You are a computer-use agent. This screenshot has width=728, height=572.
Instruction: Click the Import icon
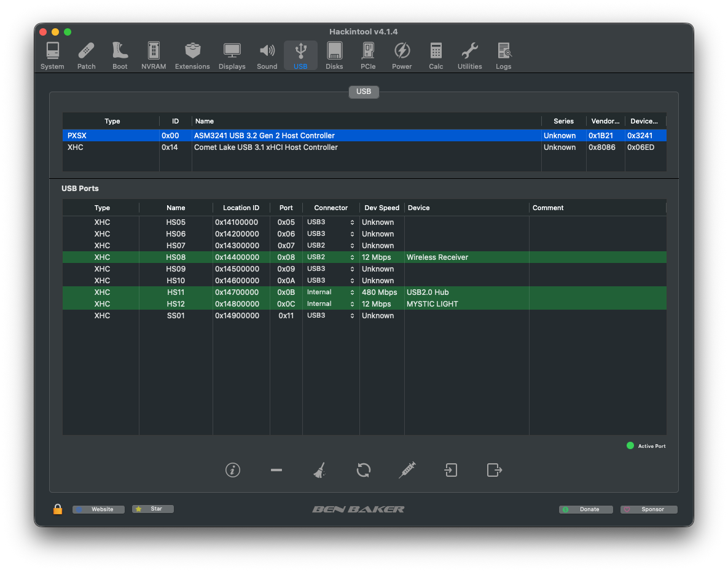pos(451,470)
